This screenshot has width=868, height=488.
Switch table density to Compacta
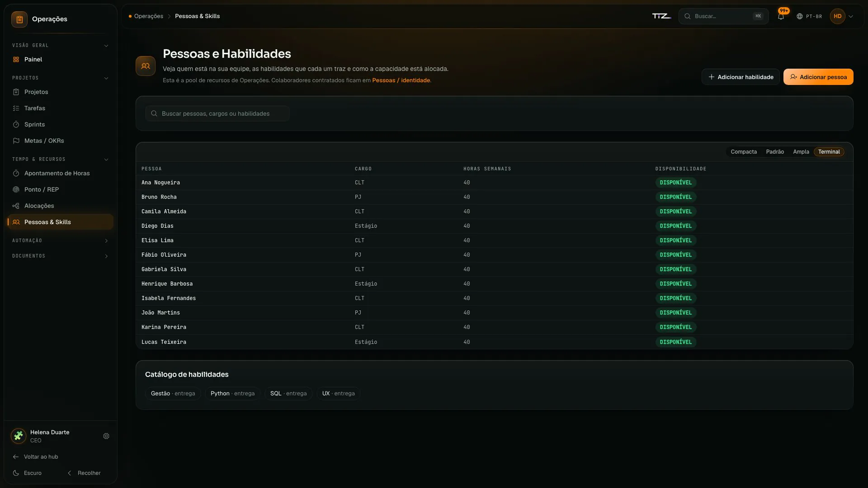pyautogui.click(x=744, y=152)
